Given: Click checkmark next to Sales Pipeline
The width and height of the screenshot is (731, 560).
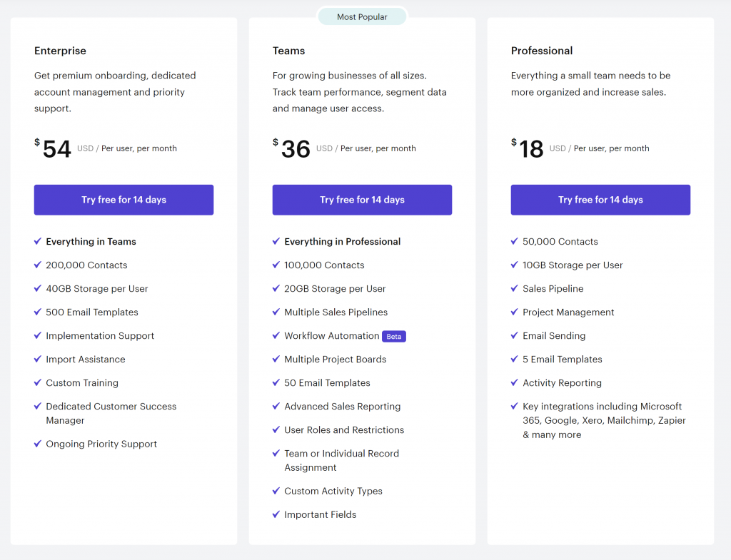Looking at the screenshot, I should 515,288.
